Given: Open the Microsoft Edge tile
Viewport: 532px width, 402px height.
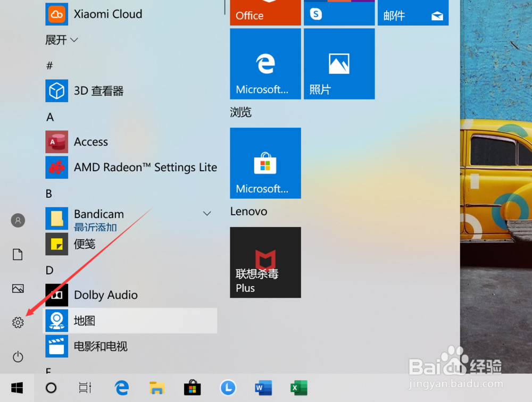Looking at the screenshot, I should [265, 64].
